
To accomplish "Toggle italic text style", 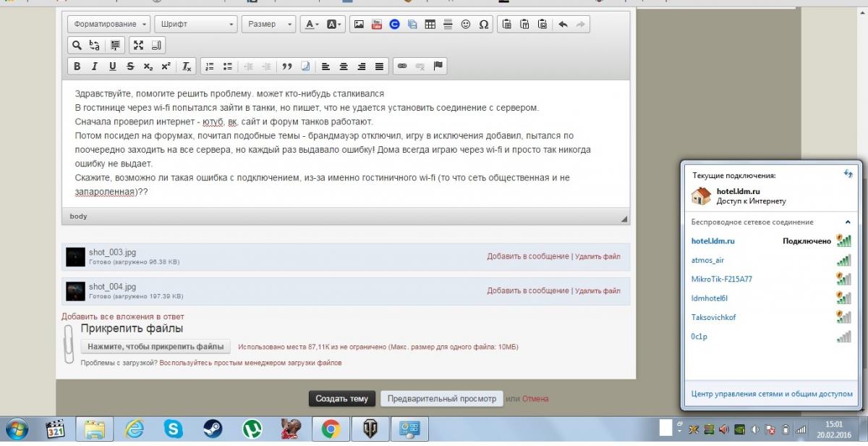I will pos(94,67).
